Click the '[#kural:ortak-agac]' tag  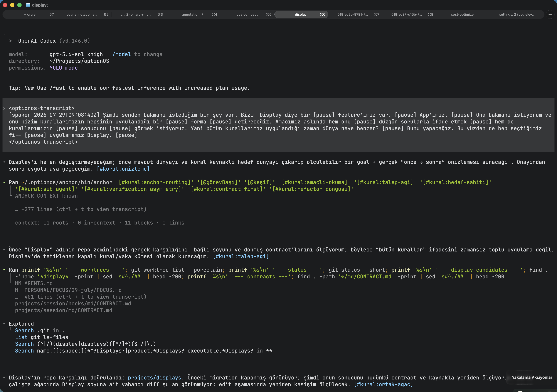[383, 384]
